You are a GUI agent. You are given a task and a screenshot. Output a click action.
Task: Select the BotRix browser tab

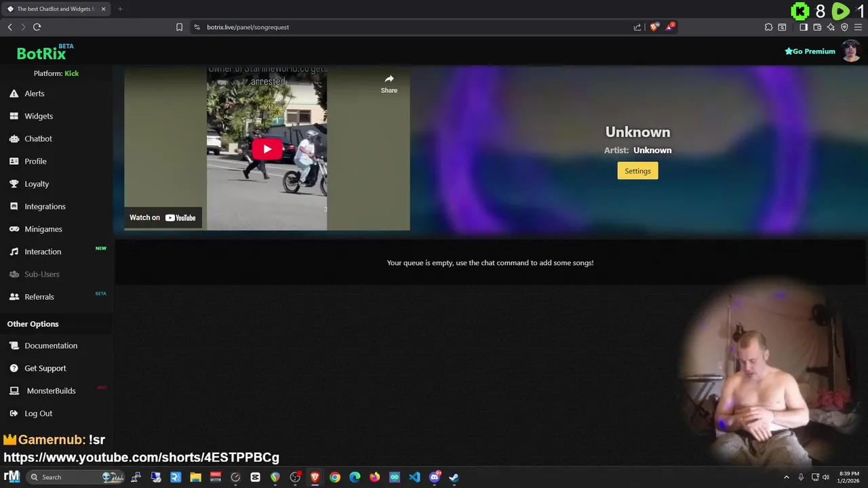[x=56, y=9]
